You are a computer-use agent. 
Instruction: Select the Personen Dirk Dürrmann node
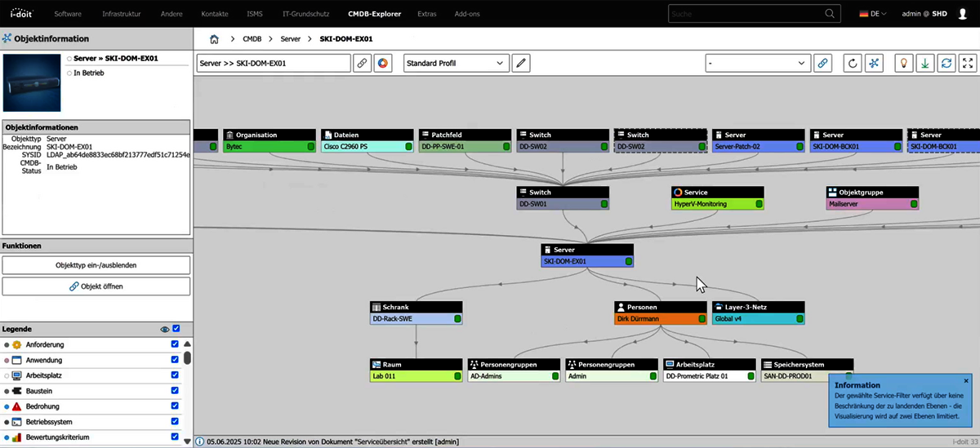pos(661,313)
